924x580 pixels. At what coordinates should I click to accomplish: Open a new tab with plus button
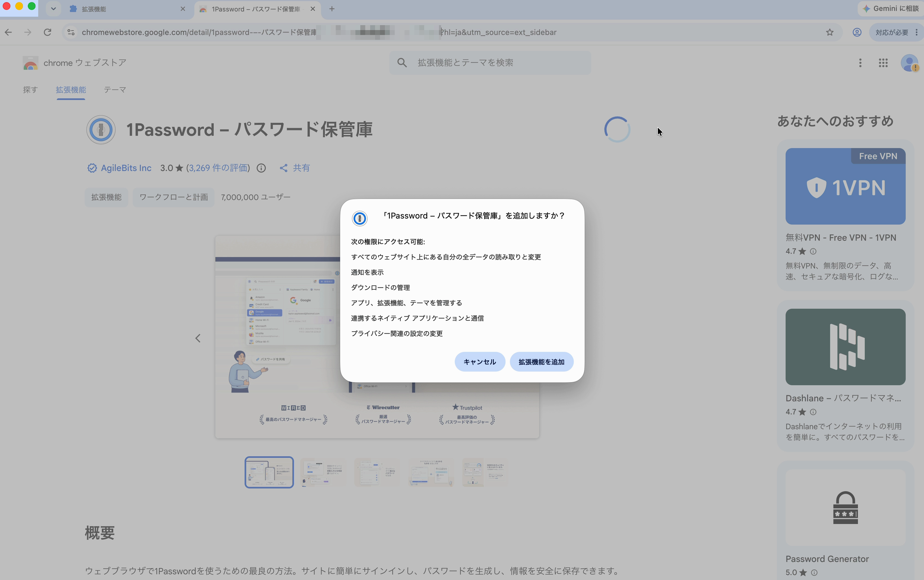click(x=332, y=9)
